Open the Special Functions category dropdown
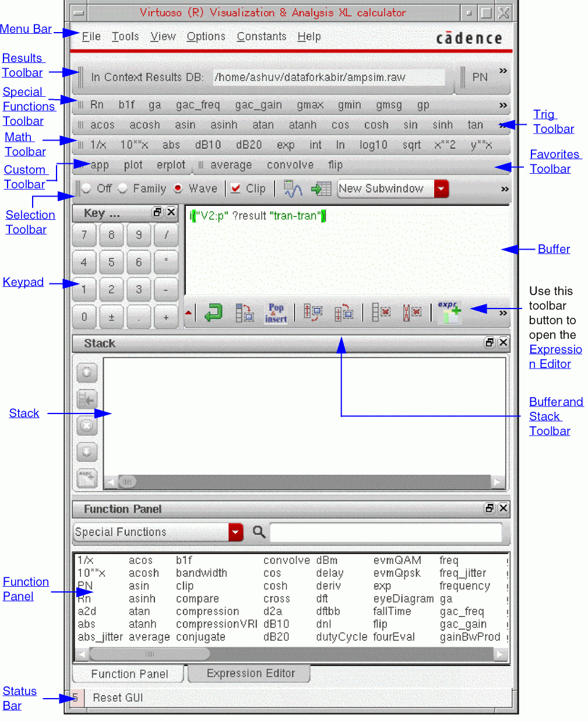 click(235, 532)
